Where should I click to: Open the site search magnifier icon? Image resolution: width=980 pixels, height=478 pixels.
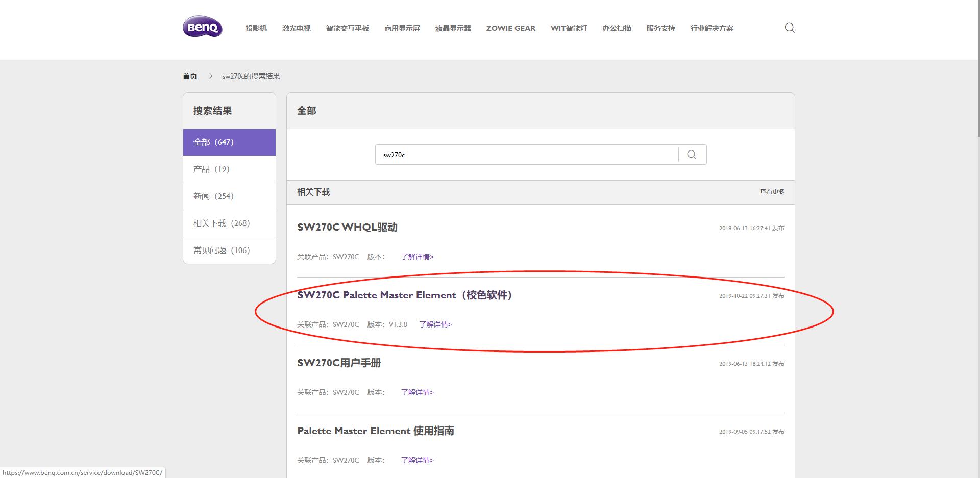pyautogui.click(x=789, y=28)
